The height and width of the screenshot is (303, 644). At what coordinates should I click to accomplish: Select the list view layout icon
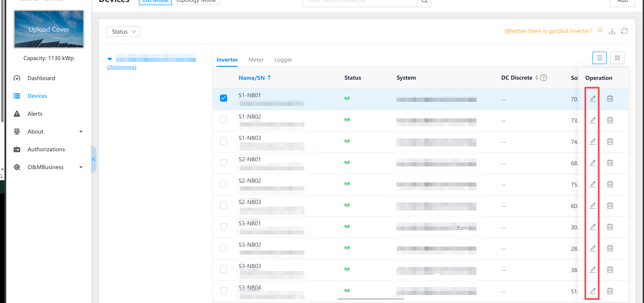click(x=599, y=58)
